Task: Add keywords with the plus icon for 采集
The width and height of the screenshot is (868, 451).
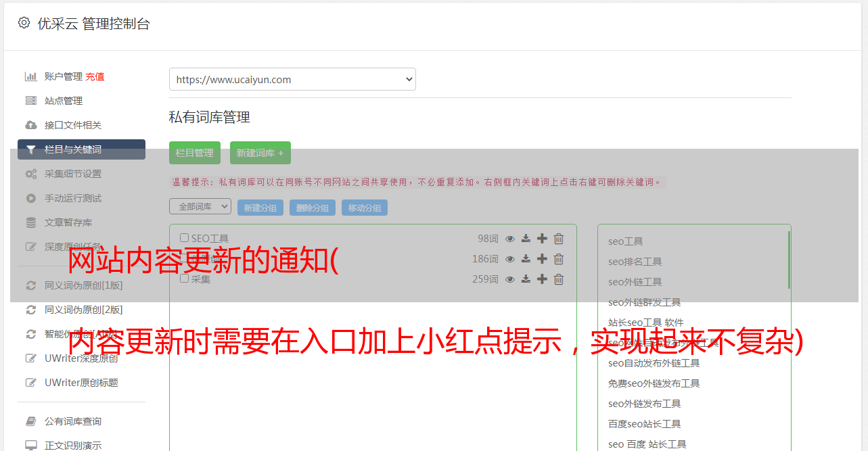Action: [542, 279]
